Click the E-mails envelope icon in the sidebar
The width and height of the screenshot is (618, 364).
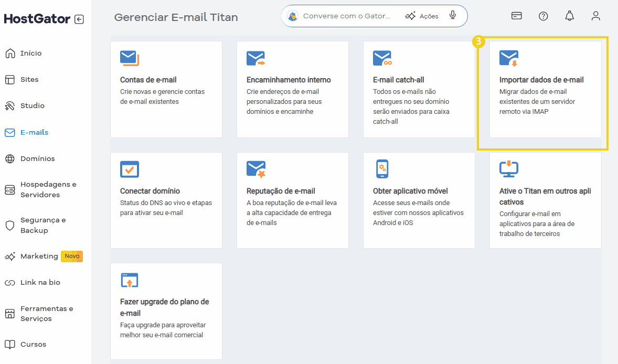pyautogui.click(x=10, y=132)
